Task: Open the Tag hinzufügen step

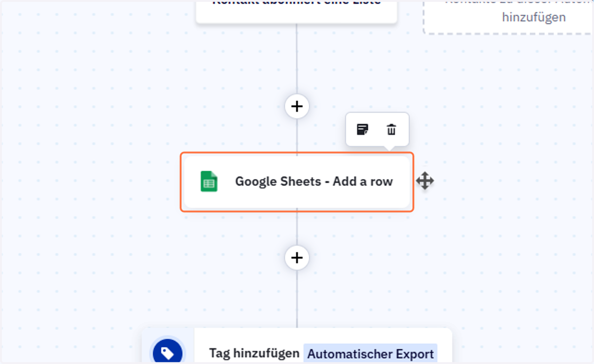Action: click(x=297, y=346)
